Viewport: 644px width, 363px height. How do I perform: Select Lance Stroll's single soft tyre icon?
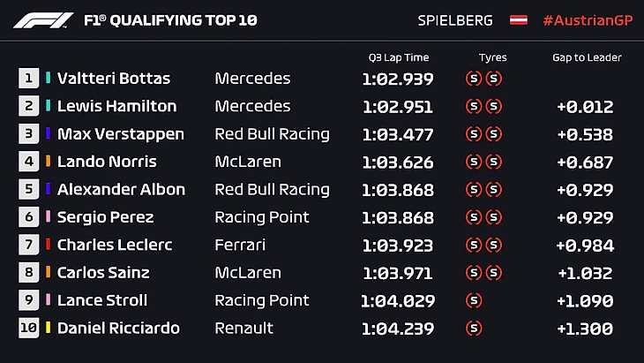(474, 300)
